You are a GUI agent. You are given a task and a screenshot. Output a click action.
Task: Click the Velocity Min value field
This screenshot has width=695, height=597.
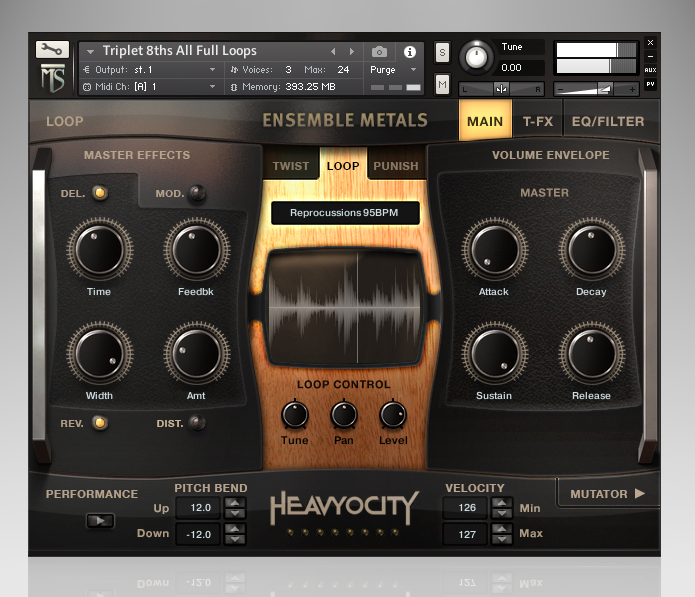466,508
